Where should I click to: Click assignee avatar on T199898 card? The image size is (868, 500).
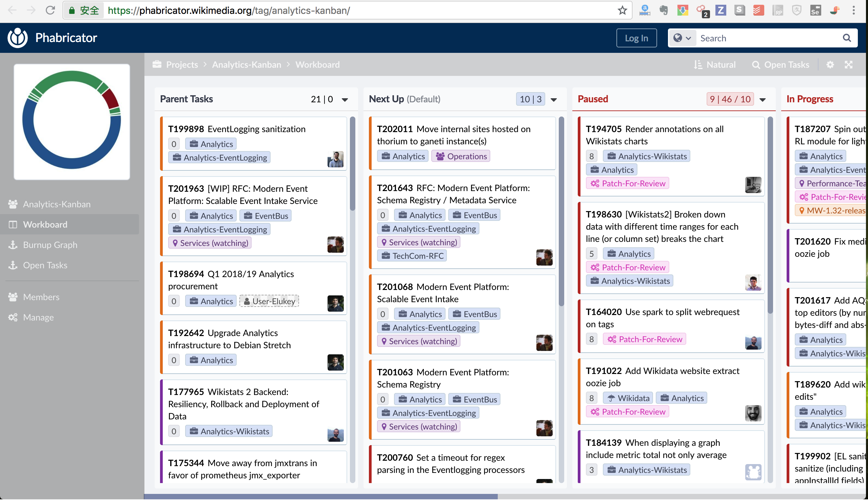(x=335, y=159)
